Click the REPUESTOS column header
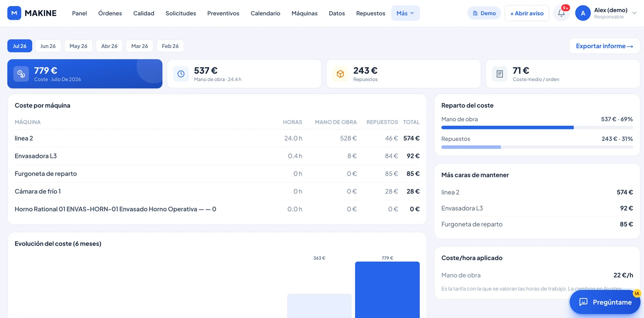The width and height of the screenshot is (644, 318). (x=382, y=122)
